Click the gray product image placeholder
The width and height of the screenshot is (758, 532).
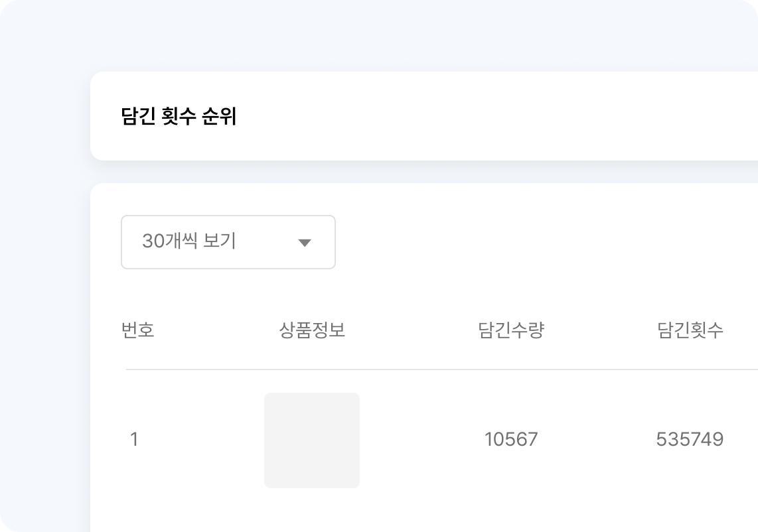(312, 440)
